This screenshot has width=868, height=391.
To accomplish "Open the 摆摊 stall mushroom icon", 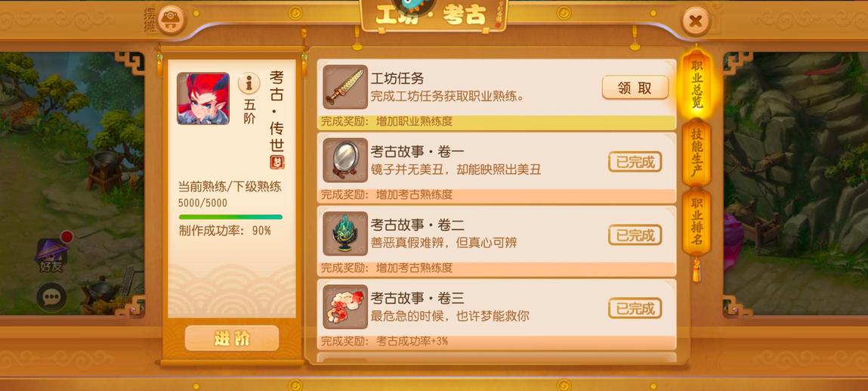I will [x=171, y=20].
